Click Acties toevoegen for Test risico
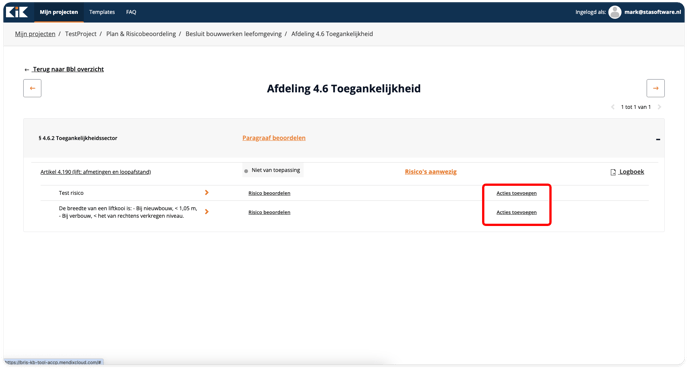Viewport: 688px width, 369px height. 516,193
